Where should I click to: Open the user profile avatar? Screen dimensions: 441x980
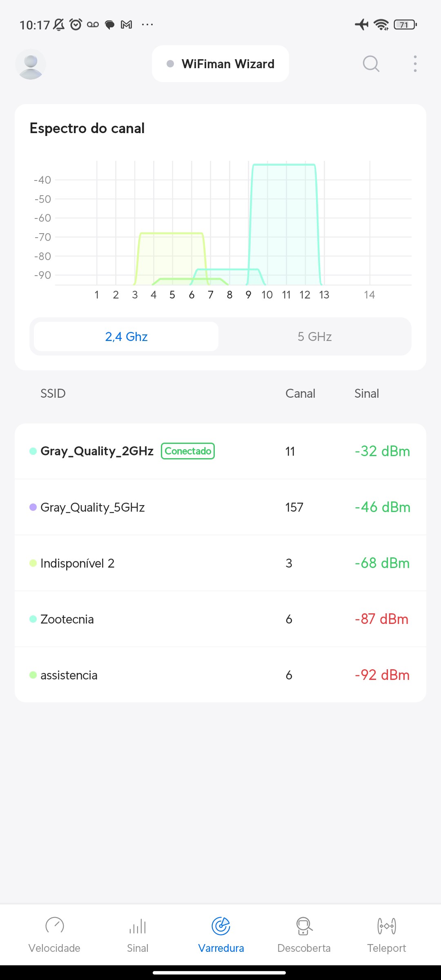pyautogui.click(x=31, y=64)
